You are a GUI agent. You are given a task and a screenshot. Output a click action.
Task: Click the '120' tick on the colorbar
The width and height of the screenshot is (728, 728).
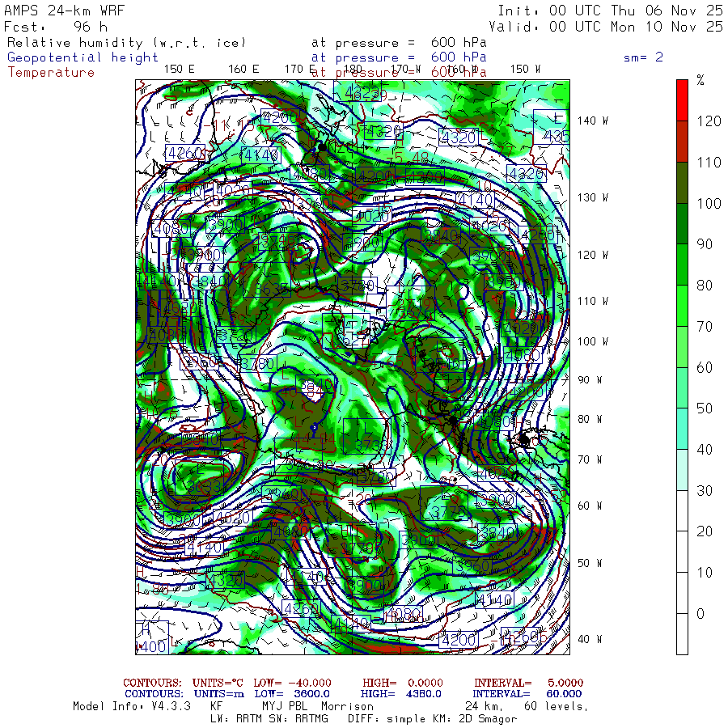click(709, 121)
